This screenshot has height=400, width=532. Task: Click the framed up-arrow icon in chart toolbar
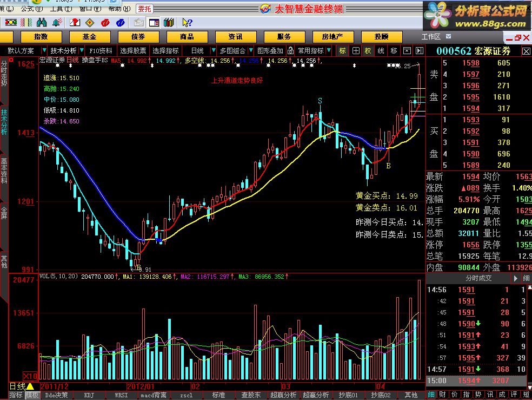(x=407, y=50)
